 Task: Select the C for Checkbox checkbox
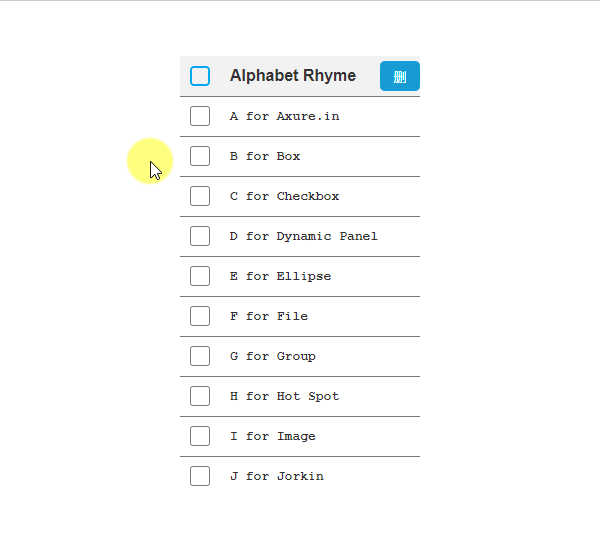200,196
